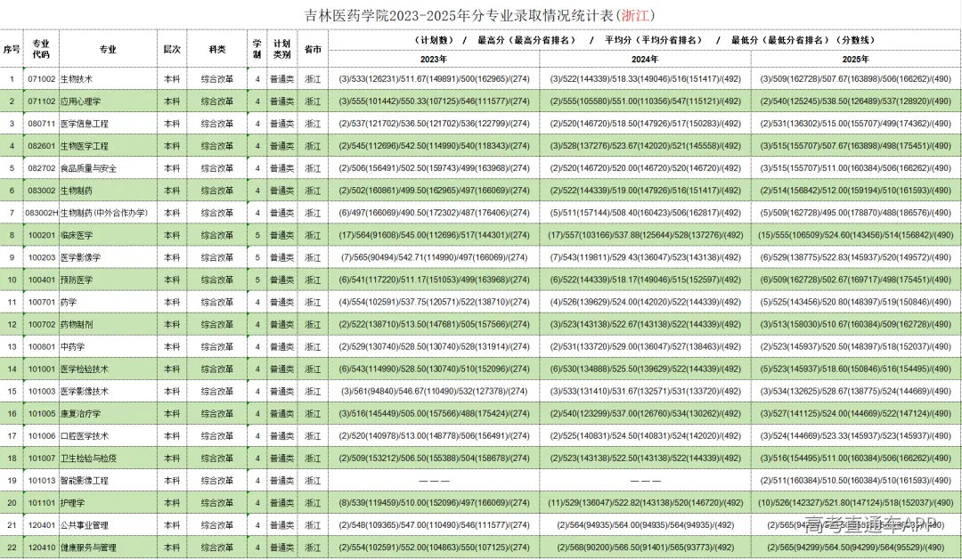Click sequence number 22 in first column
The width and height of the screenshot is (962, 560).
[12, 548]
